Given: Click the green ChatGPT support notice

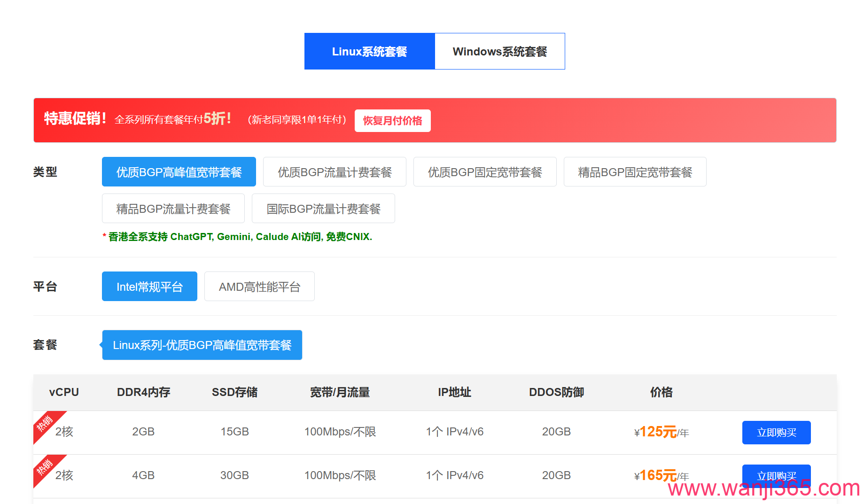Looking at the screenshot, I should (237, 237).
